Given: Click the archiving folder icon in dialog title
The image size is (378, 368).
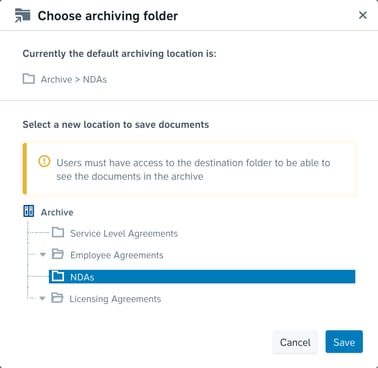Looking at the screenshot, I should point(23,16).
